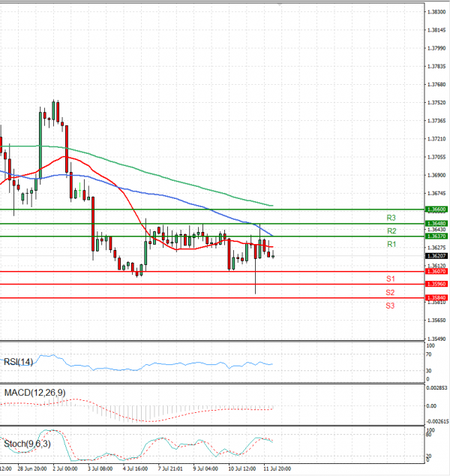Select the 7 Jul 21:01 time label
This screenshot has width=450, height=476.
coord(170,468)
